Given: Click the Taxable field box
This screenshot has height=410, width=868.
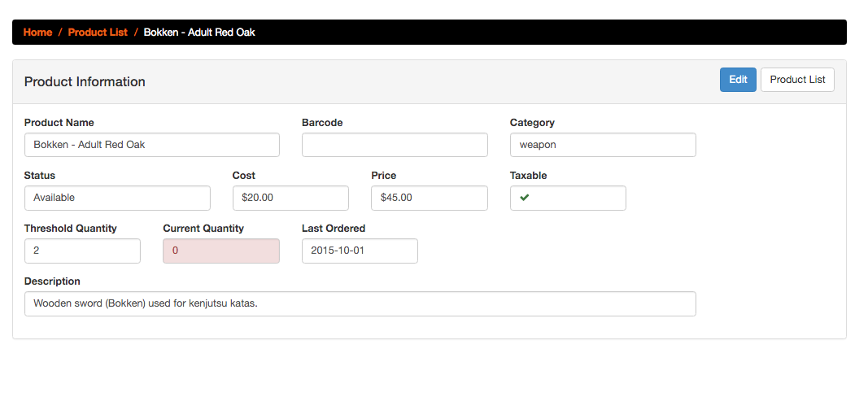Looking at the screenshot, I should (568, 198).
